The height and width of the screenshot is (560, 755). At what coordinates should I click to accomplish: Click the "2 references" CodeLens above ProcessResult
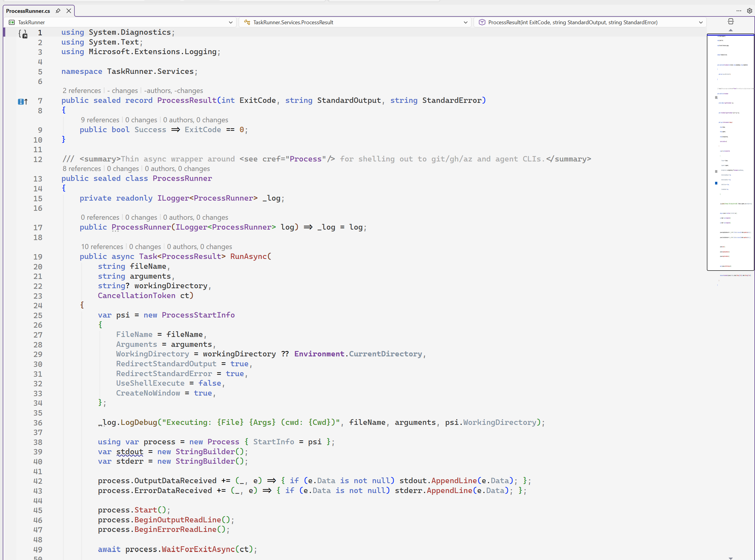(x=82, y=91)
